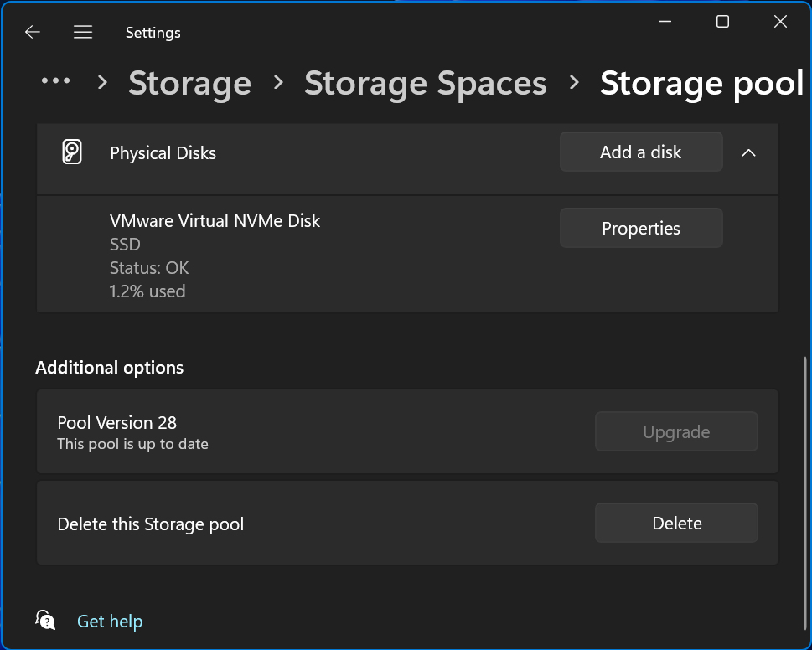Click the breadcrumb ellipsis to see hidden path
This screenshot has width=812, height=650.
coord(54,81)
